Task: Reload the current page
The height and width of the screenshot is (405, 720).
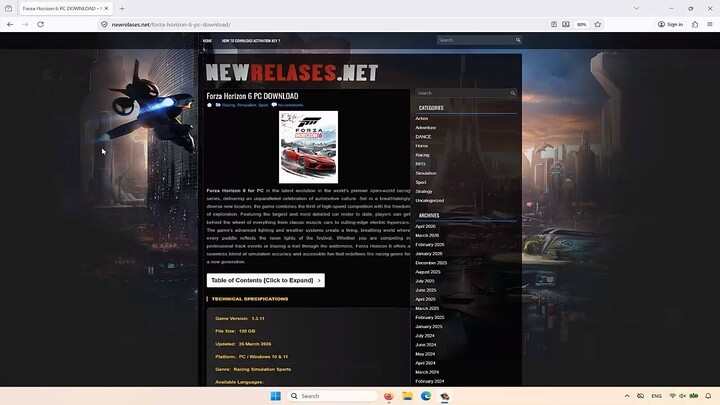Action: pos(40,24)
